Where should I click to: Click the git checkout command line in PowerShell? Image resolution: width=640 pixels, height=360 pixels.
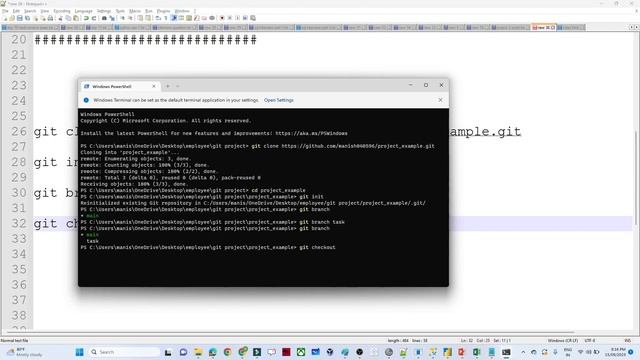(x=208, y=247)
